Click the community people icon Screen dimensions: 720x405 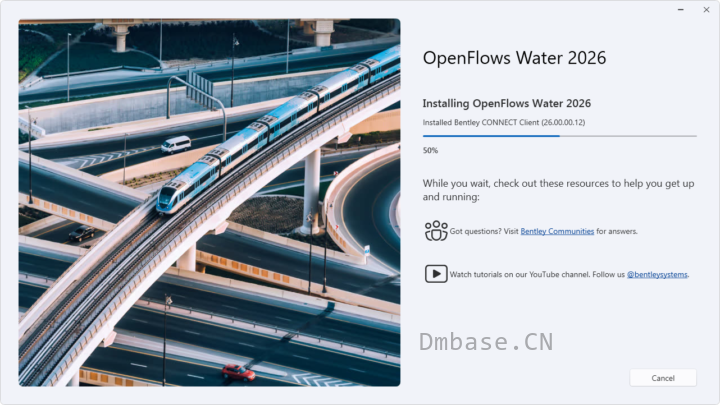point(436,231)
